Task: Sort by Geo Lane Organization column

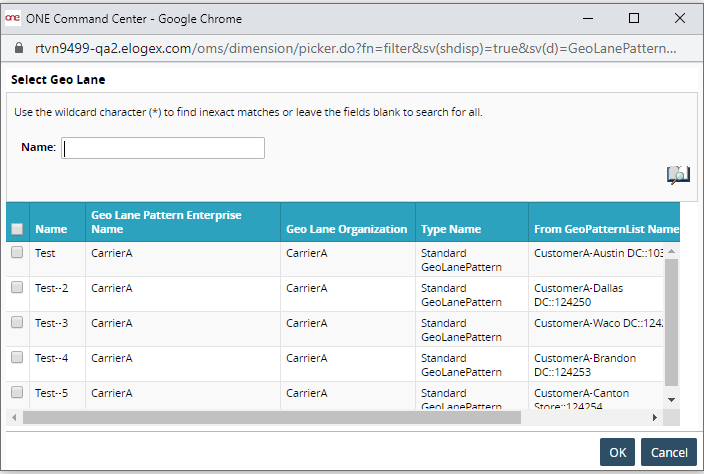Action: click(x=346, y=229)
